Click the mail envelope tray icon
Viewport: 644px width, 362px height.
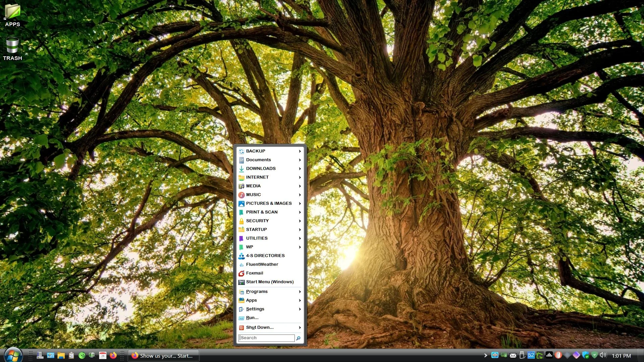point(513,355)
